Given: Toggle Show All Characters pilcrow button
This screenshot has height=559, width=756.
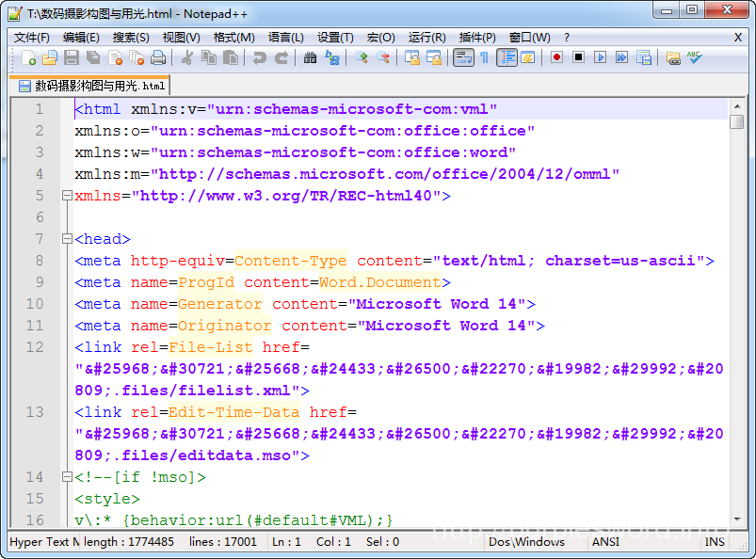Looking at the screenshot, I should tap(484, 58).
